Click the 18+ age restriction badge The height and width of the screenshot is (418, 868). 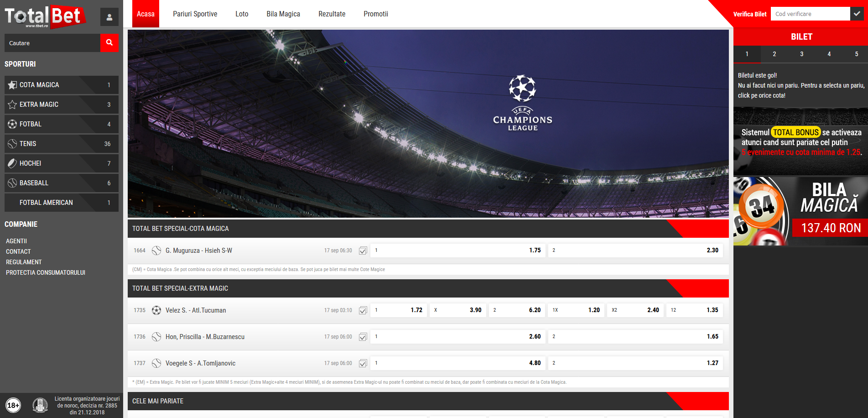click(x=13, y=405)
